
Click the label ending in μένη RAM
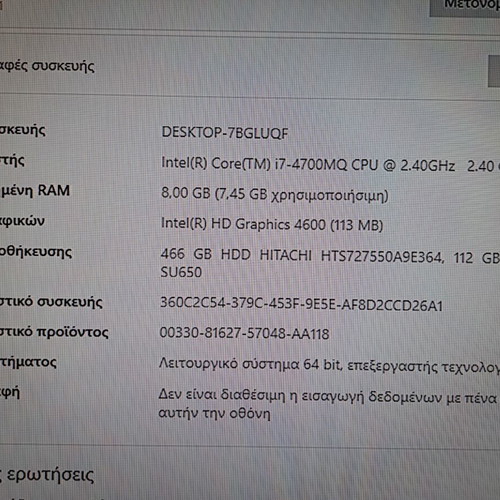tap(35, 191)
